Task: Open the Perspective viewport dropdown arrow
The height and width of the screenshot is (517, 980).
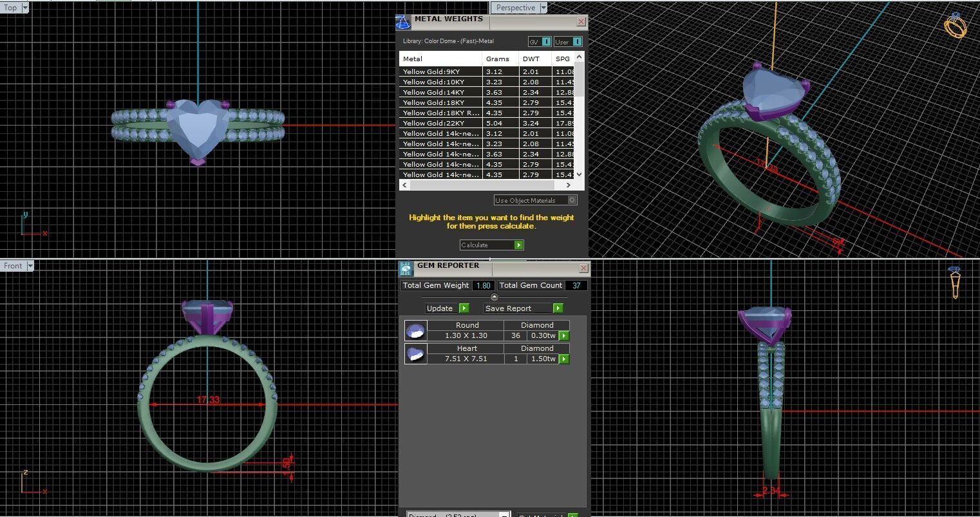Action: 543,8
